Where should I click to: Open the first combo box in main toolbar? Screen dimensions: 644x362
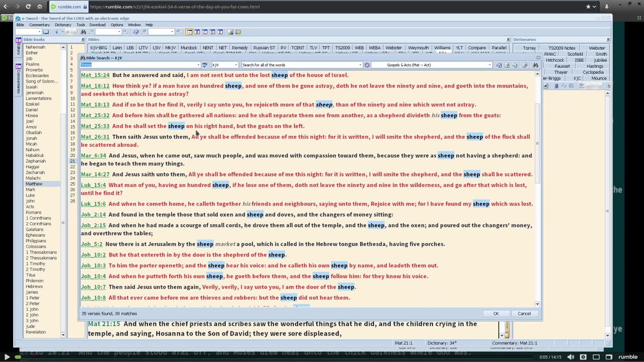(28, 32)
